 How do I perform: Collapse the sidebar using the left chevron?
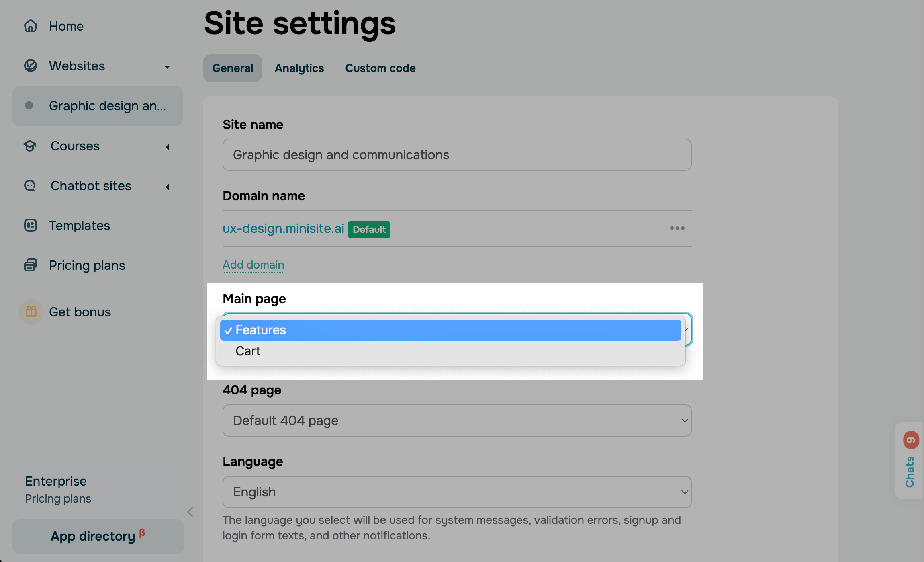click(190, 512)
